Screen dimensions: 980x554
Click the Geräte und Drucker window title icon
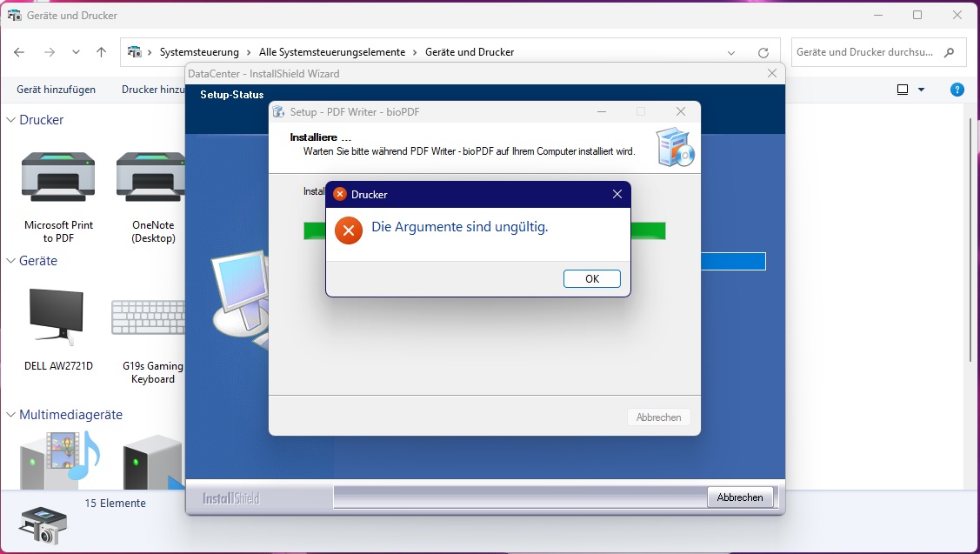[x=15, y=15]
